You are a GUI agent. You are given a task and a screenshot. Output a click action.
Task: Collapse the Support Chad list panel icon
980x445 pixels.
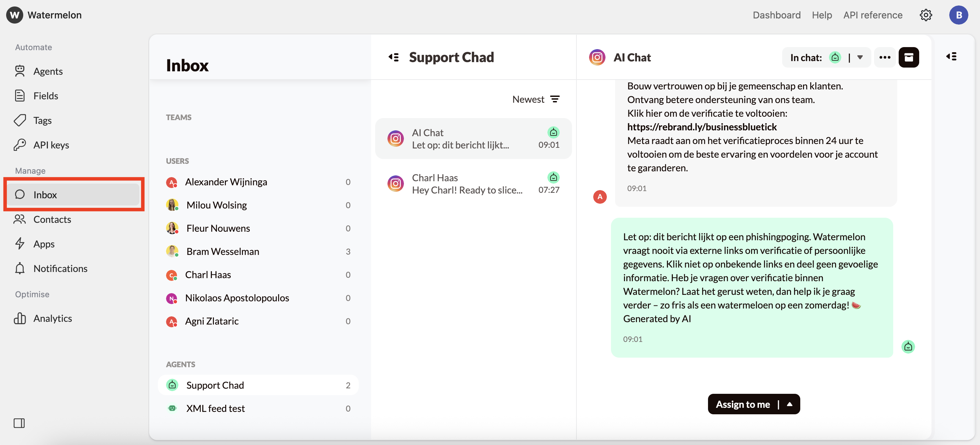tap(393, 57)
